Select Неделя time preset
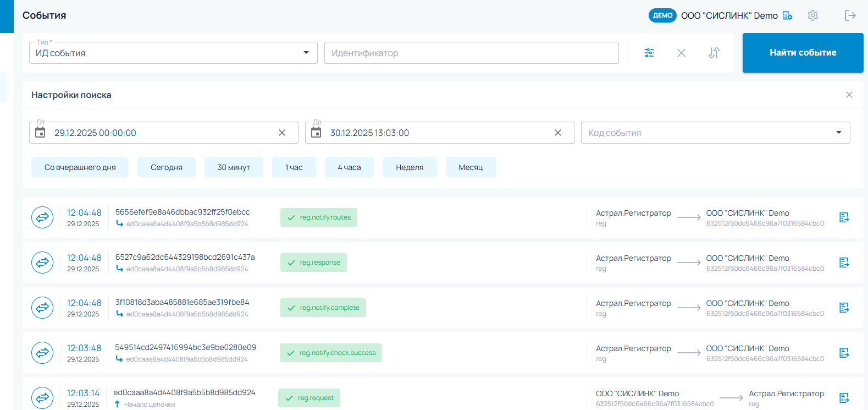 click(410, 167)
